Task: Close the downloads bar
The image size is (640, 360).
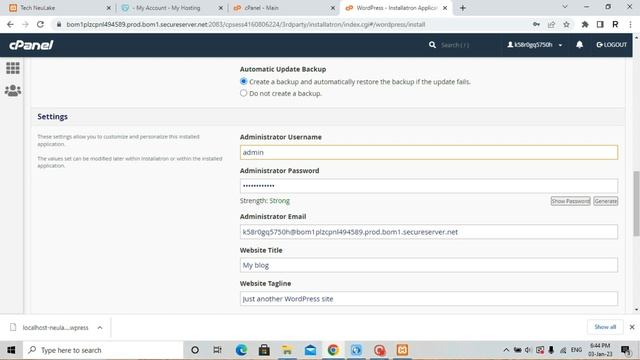Action: (632, 327)
